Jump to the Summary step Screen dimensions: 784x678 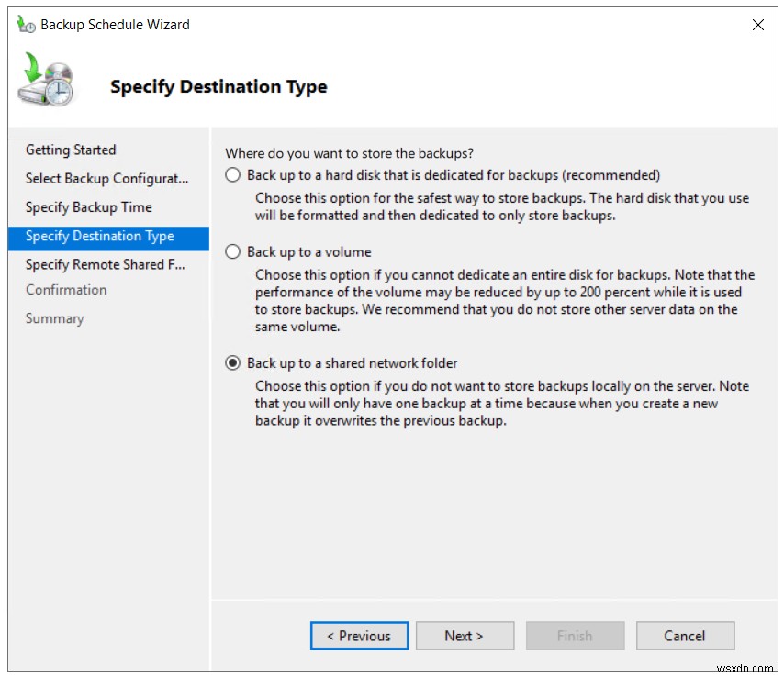[x=54, y=318]
